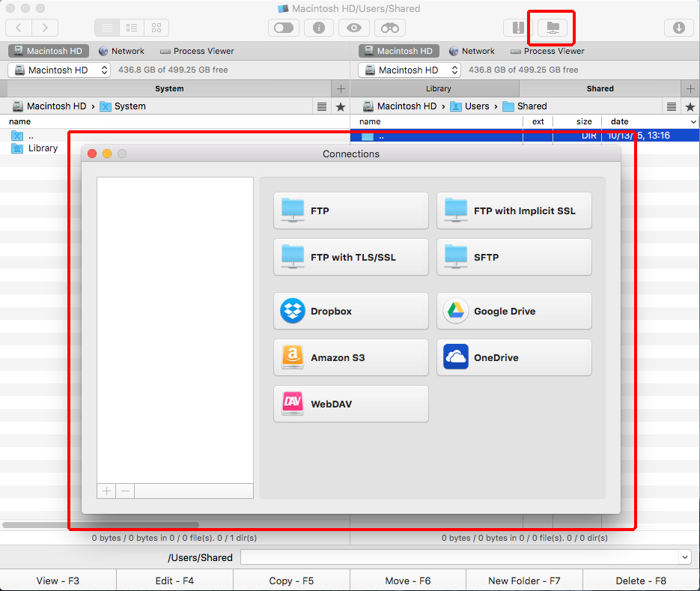
Task: Remove a connection with the minus button
Action: 126,491
